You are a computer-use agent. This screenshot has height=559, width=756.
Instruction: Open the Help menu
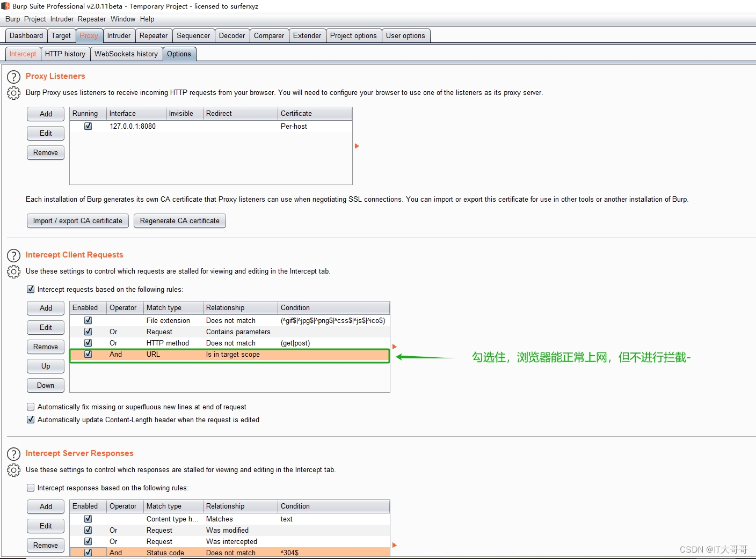pyautogui.click(x=147, y=19)
